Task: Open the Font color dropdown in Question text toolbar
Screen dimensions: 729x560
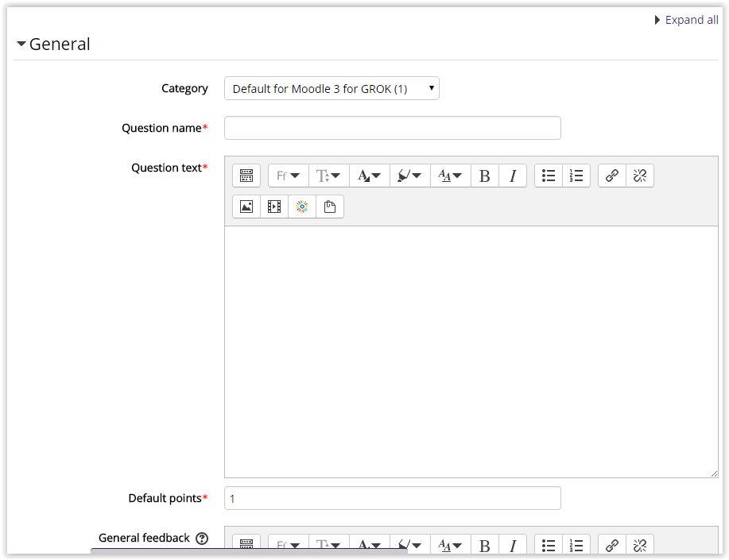Action: click(x=369, y=176)
